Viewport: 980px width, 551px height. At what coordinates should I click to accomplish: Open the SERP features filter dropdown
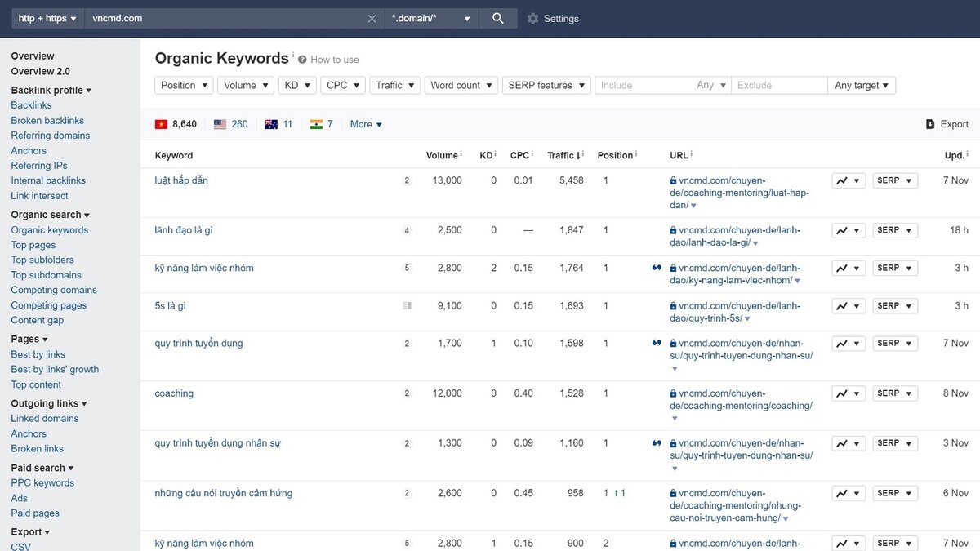[x=546, y=85]
